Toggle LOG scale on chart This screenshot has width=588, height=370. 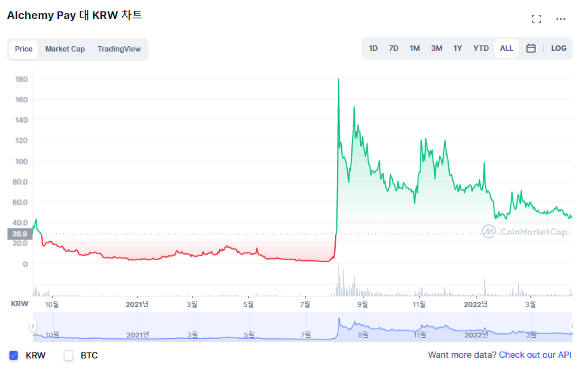coord(559,48)
